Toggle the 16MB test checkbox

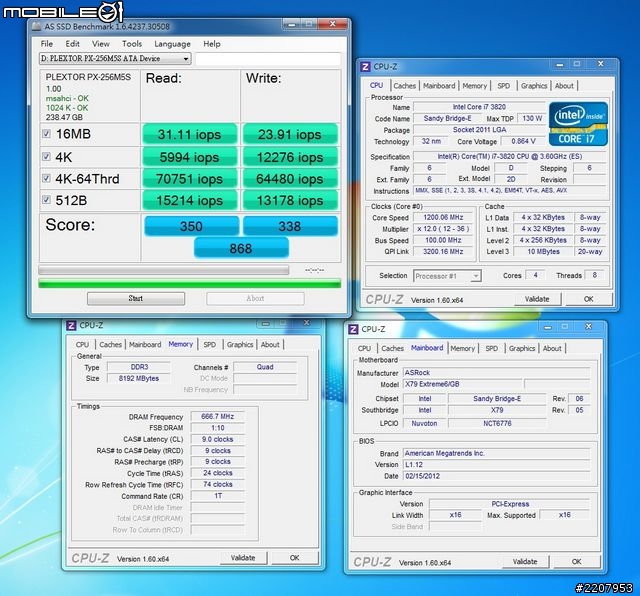(x=47, y=133)
